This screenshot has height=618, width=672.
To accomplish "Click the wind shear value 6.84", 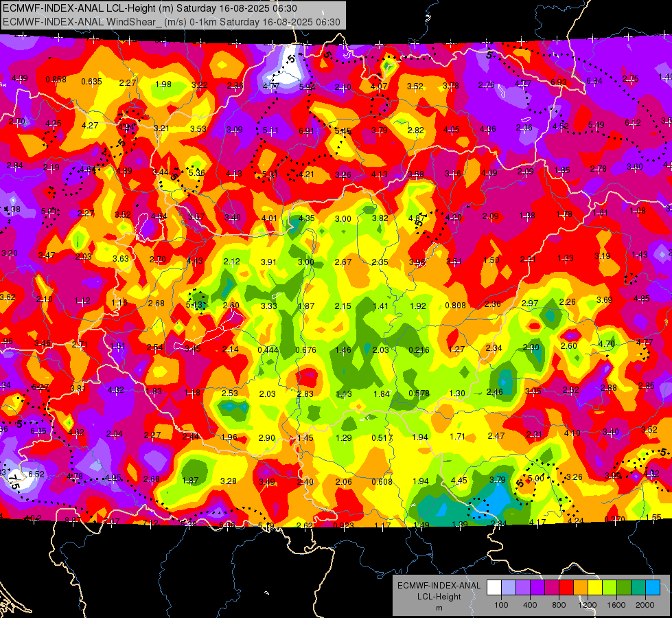I will click(x=594, y=80).
